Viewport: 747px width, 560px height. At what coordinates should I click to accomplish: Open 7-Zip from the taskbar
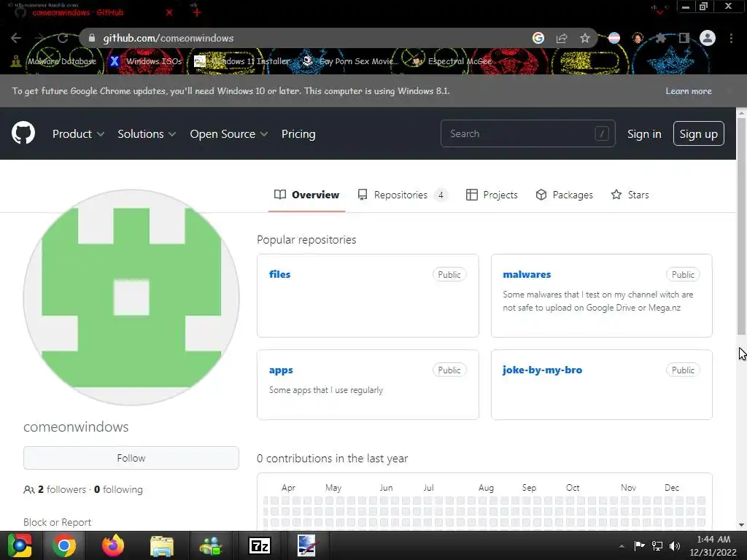coord(260,545)
